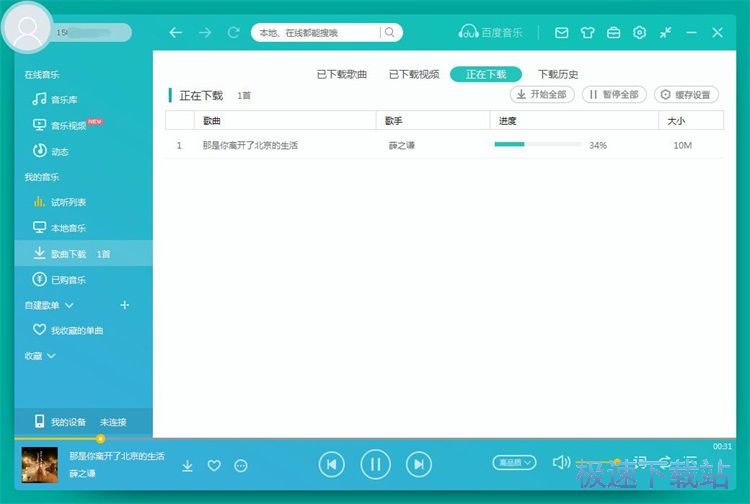Click the volume slider

[600, 462]
